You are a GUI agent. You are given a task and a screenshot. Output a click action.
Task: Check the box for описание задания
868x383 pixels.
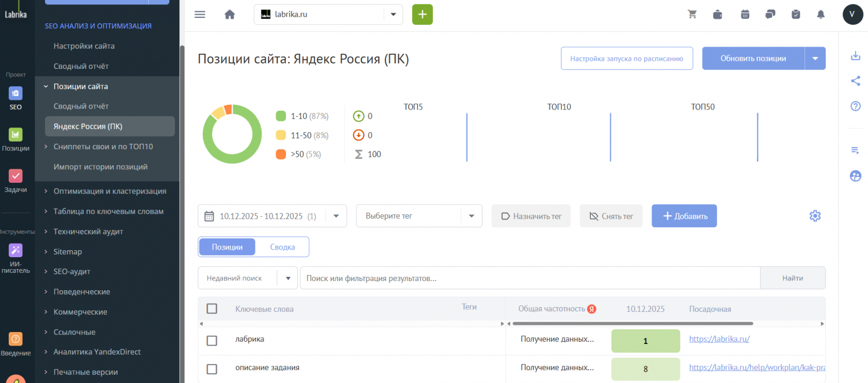[x=212, y=369]
